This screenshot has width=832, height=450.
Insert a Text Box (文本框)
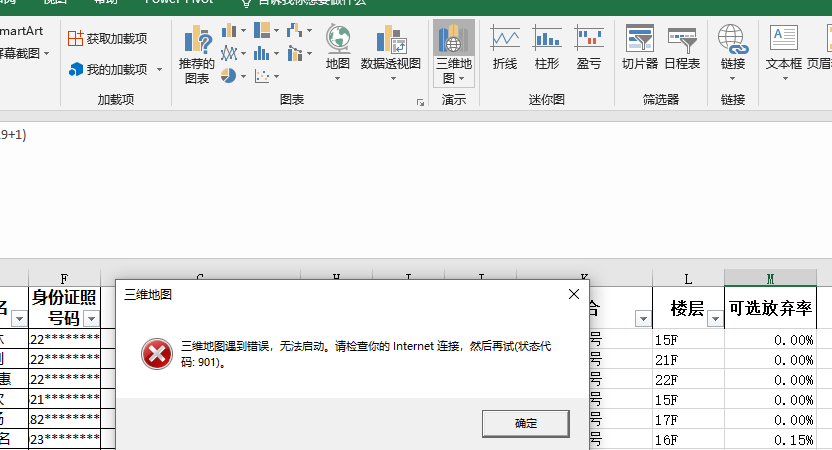click(x=784, y=48)
